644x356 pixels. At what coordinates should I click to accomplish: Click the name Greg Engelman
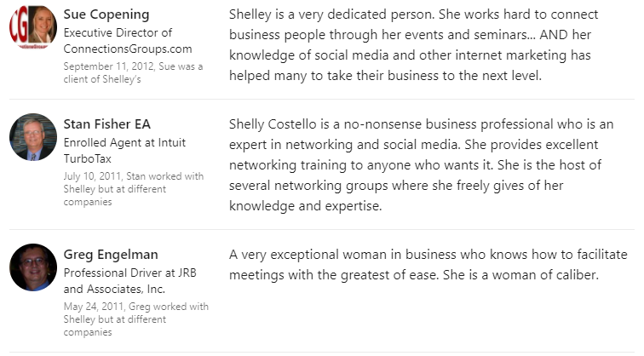coord(111,255)
